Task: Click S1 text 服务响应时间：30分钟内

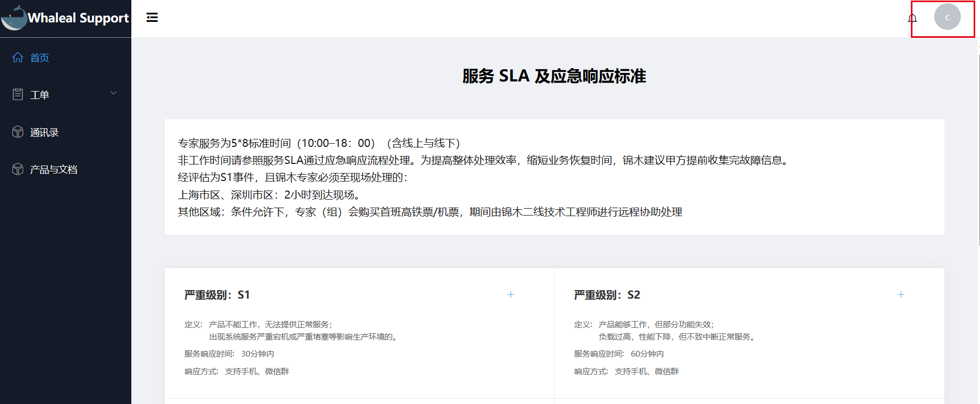Action: click(229, 354)
